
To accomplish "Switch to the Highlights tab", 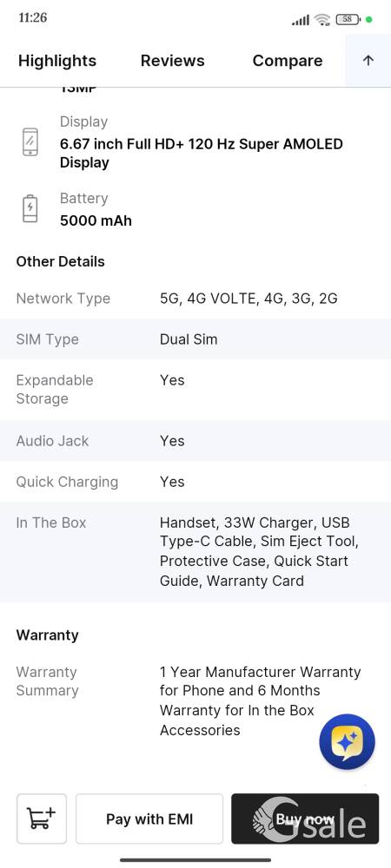I will click(x=57, y=61).
